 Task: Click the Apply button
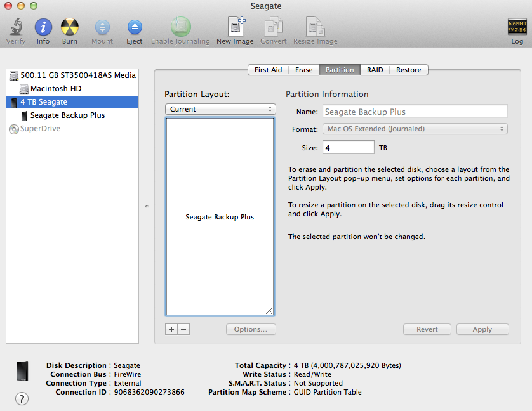click(482, 329)
